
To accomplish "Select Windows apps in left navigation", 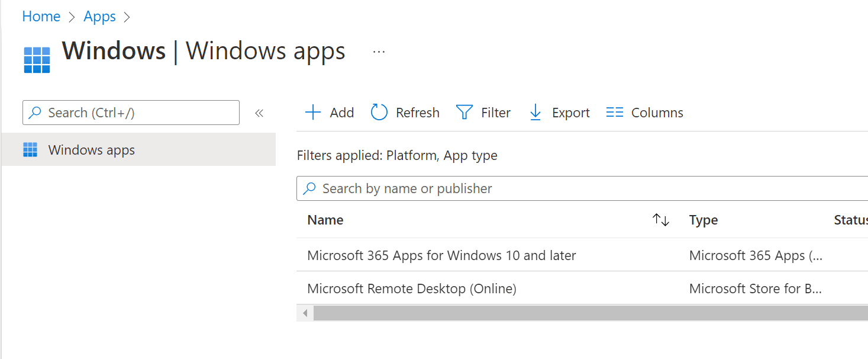I will point(92,150).
